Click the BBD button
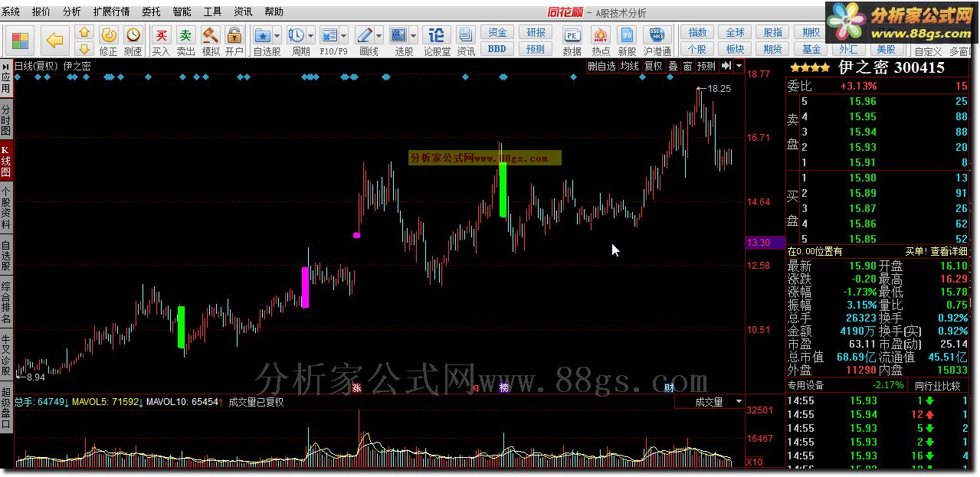 [x=497, y=48]
